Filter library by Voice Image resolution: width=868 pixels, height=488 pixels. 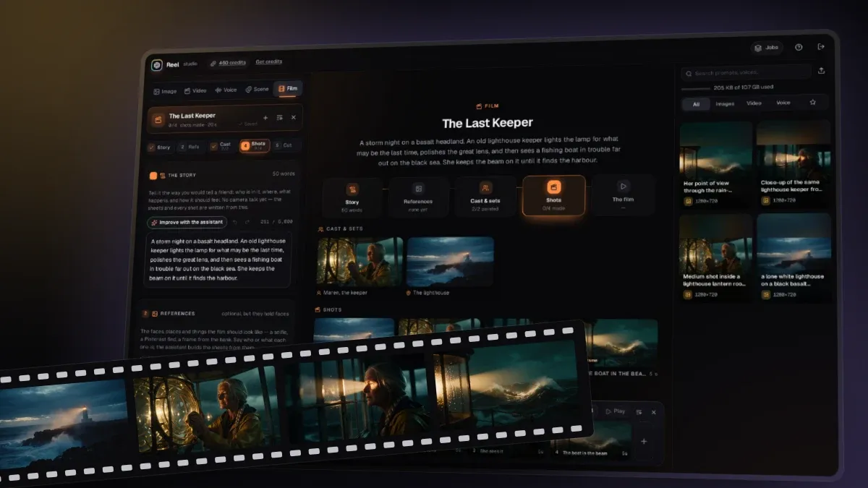pos(783,103)
